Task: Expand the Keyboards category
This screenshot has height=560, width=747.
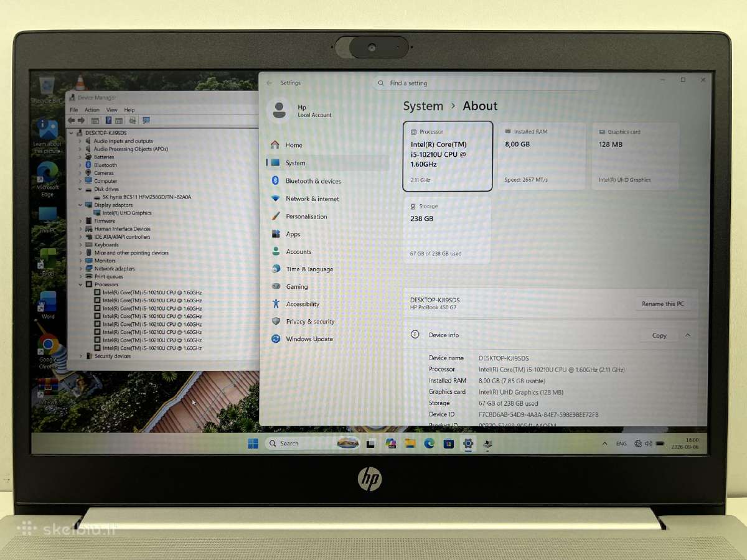Action: [80, 245]
